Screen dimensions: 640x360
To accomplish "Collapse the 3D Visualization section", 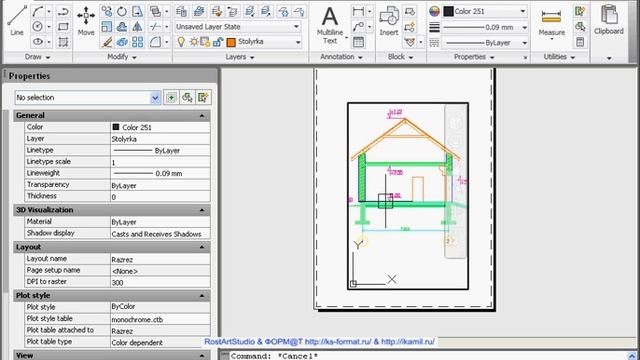I will pyautogui.click(x=202, y=210).
